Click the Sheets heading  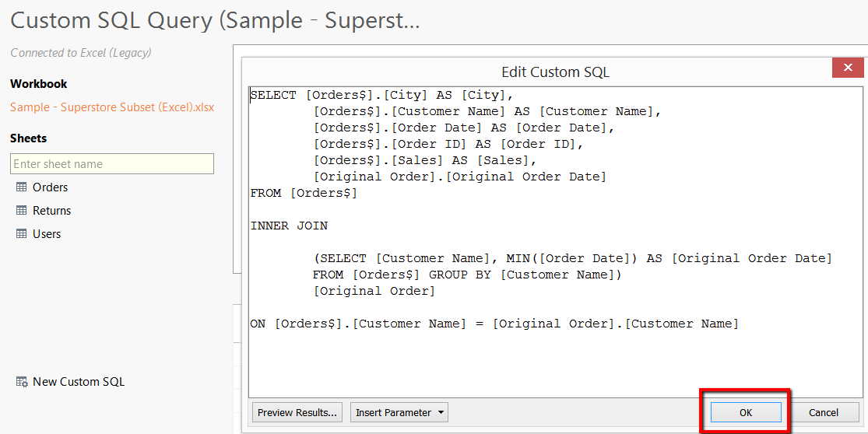[28, 138]
